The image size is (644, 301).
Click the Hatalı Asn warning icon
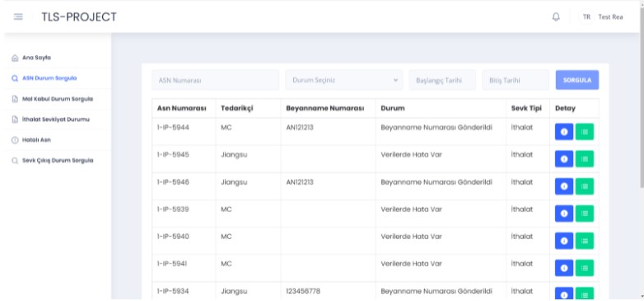point(15,140)
